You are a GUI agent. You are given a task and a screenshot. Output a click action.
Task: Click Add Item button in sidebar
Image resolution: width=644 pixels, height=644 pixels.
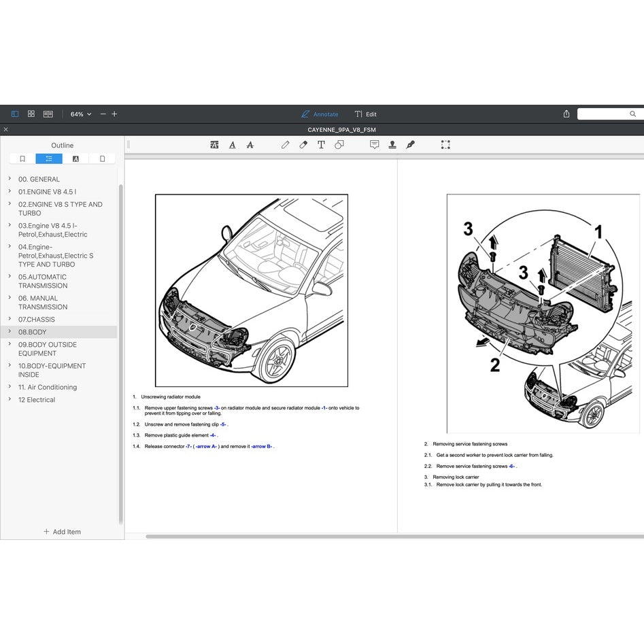[62, 532]
